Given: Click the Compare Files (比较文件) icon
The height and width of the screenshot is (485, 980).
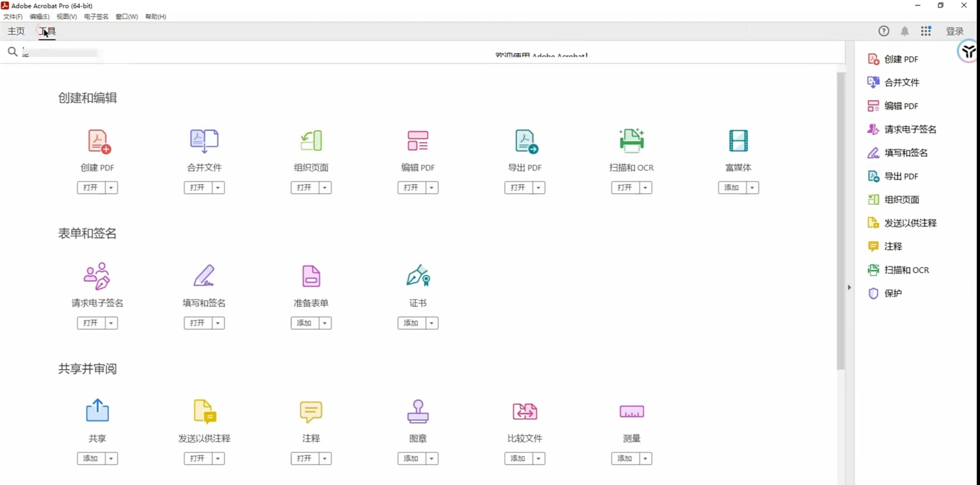Looking at the screenshot, I should click(x=525, y=411).
